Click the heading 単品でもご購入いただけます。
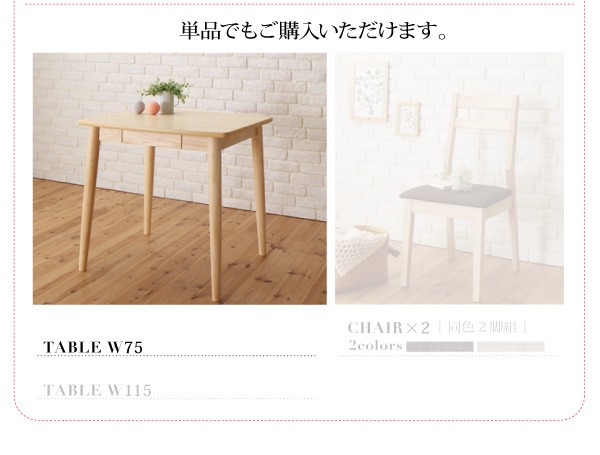600x455 pixels. [314, 31]
